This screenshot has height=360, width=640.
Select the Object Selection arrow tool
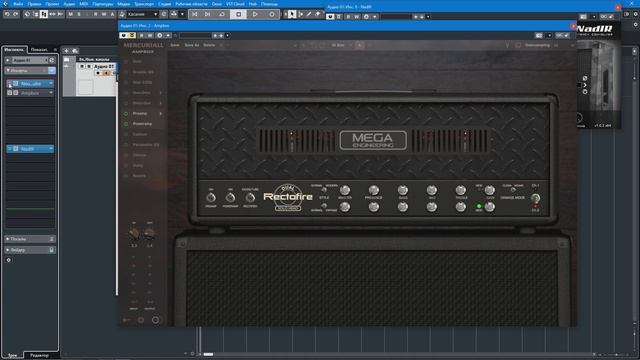pyautogui.click(x=291, y=14)
